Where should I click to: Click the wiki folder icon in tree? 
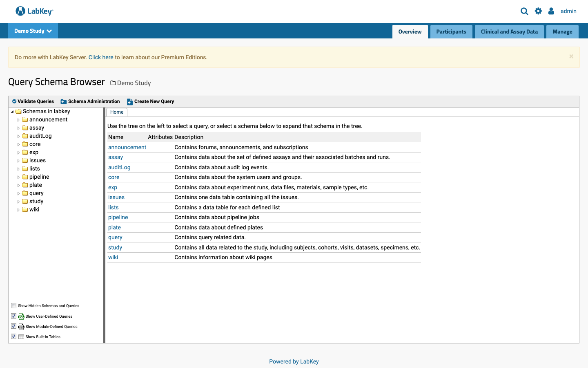point(25,209)
